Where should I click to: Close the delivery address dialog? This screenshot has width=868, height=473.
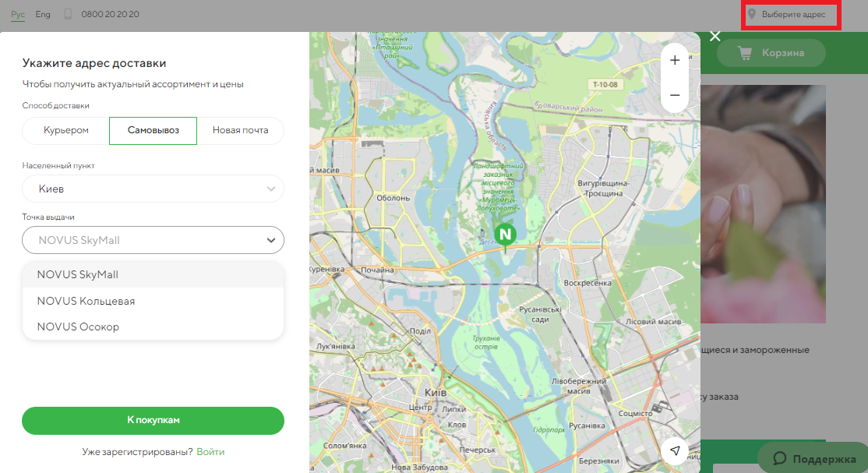click(715, 36)
